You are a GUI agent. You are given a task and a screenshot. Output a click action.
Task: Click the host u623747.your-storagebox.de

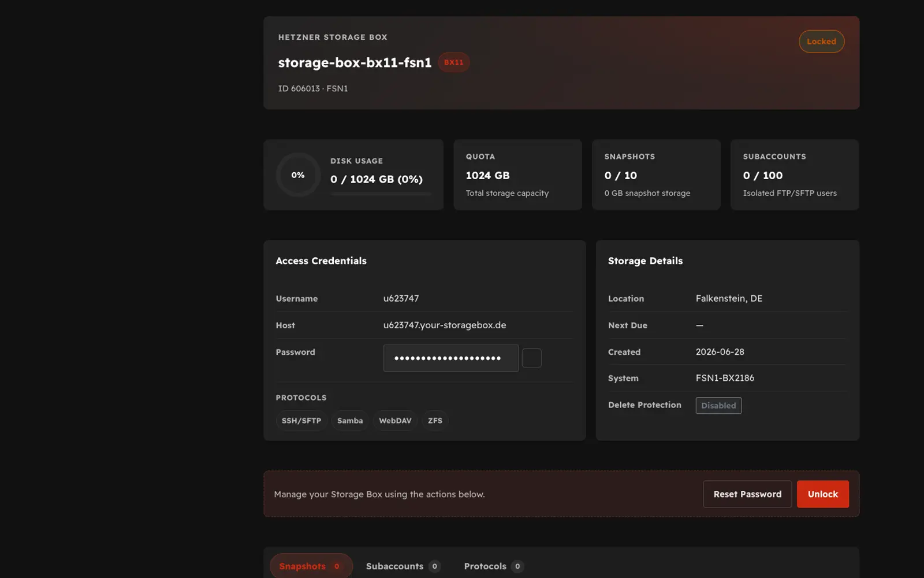point(445,325)
